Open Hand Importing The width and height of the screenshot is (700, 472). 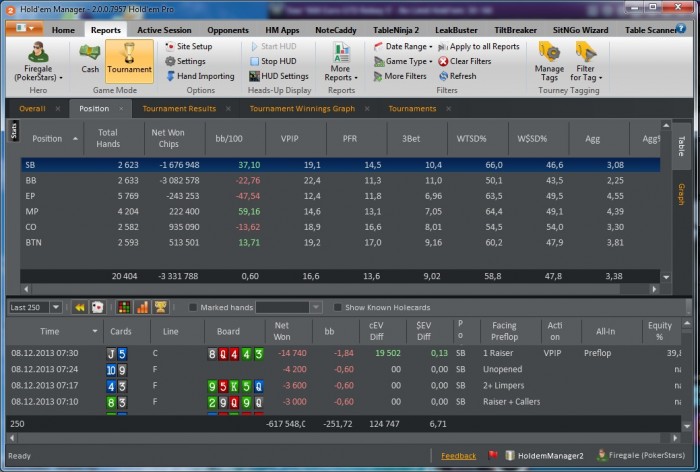(x=200, y=76)
